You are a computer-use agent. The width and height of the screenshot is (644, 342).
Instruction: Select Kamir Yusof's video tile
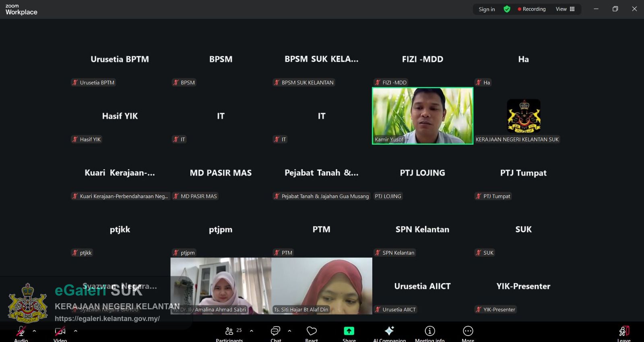tap(422, 116)
